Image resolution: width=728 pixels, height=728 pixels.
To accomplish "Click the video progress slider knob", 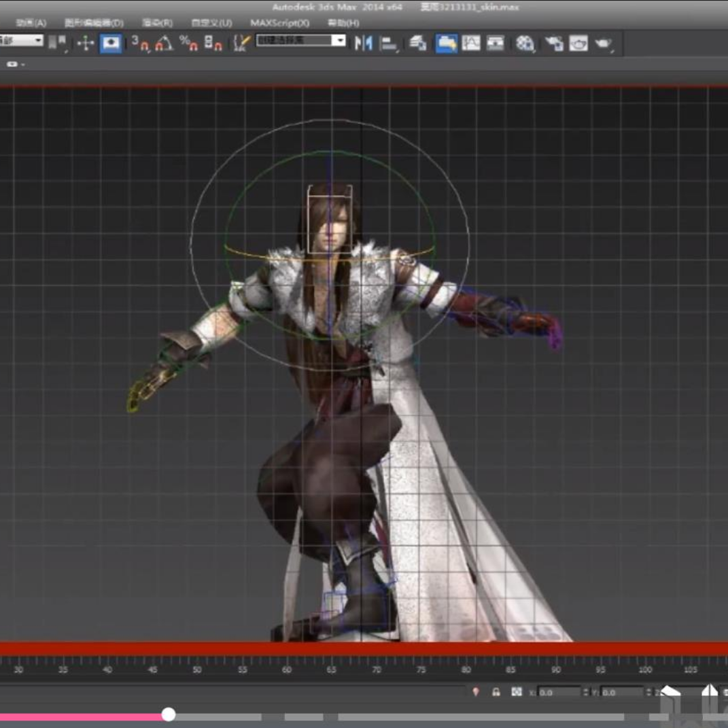I will [x=169, y=714].
